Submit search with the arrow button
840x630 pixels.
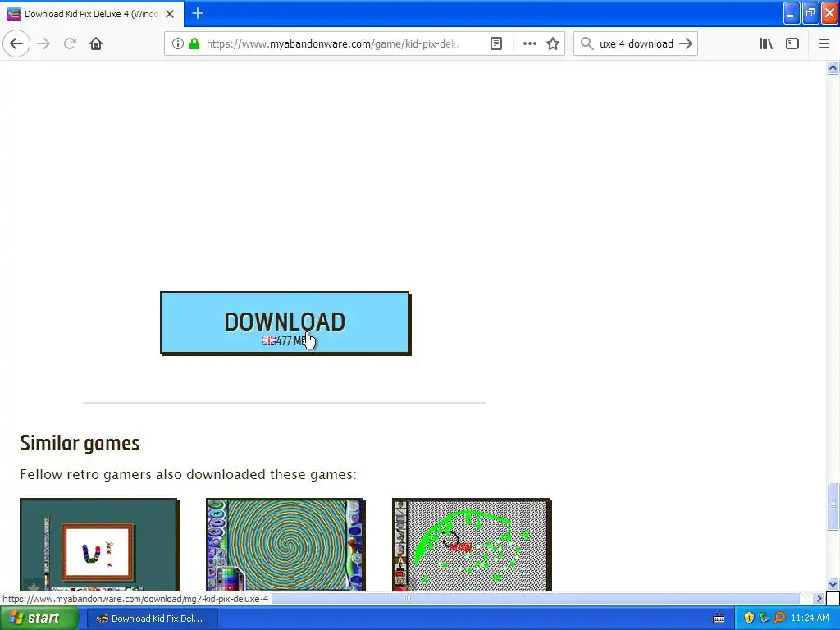pos(686,43)
